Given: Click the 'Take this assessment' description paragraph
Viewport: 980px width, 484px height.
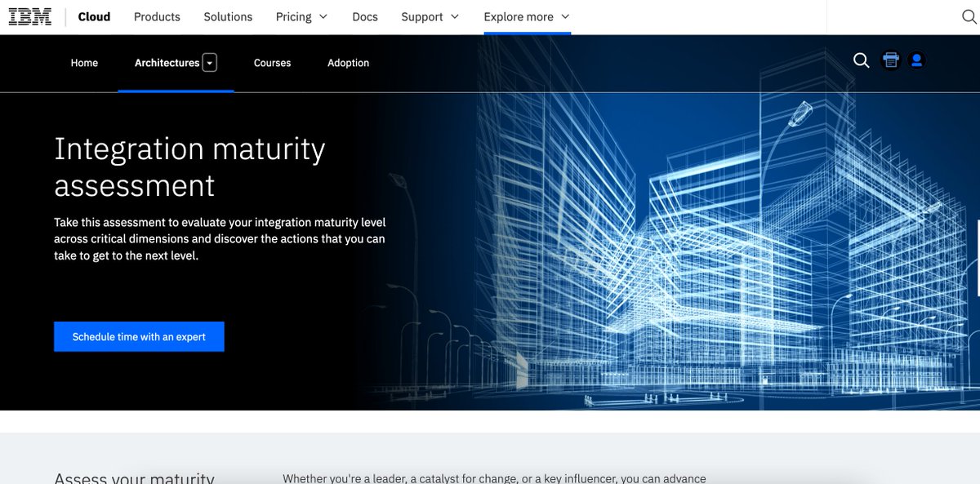Looking at the screenshot, I should pos(220,238).
